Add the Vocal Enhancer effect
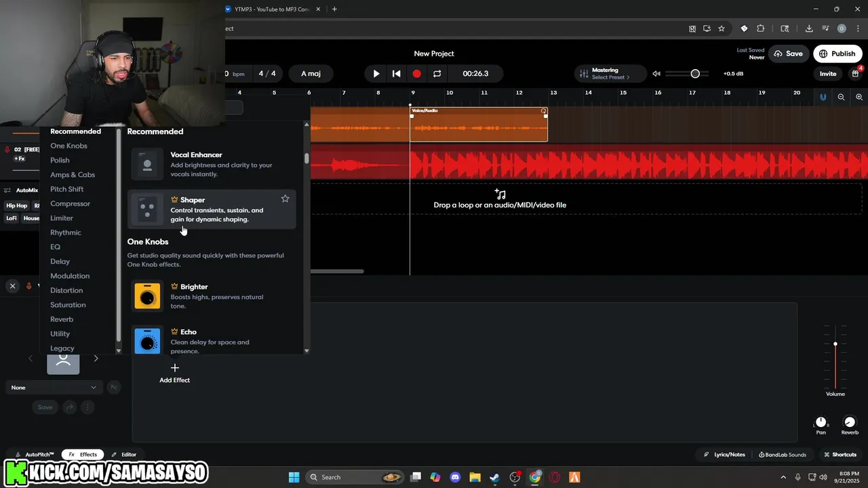The image size is (868, 488). [212, 164]
